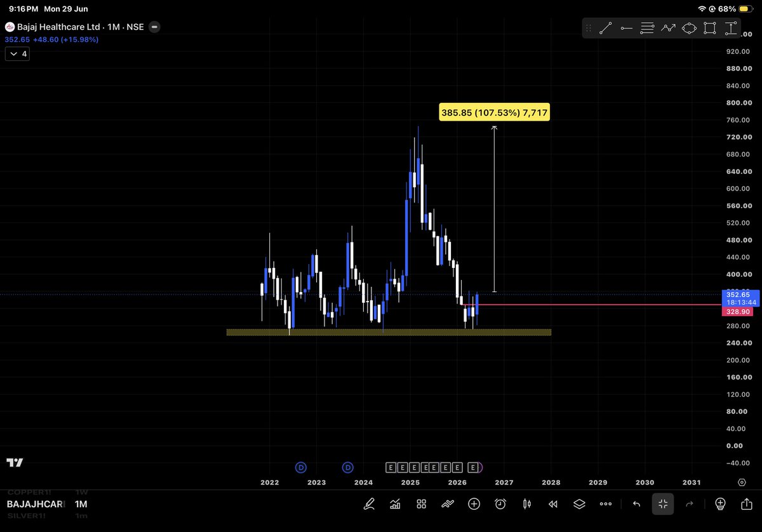Publish a new trading idea
The width and height of the screenshot is (762, 532).
click(x=720, y=504)
